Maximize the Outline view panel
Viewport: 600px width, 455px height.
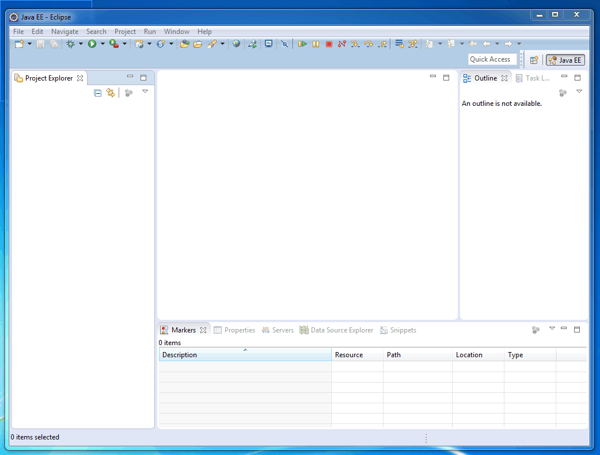coord(577,78)
